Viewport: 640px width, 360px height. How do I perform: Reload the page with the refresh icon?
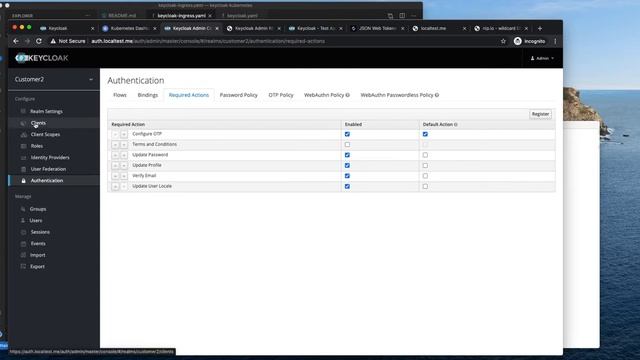(x=39, y=41)
